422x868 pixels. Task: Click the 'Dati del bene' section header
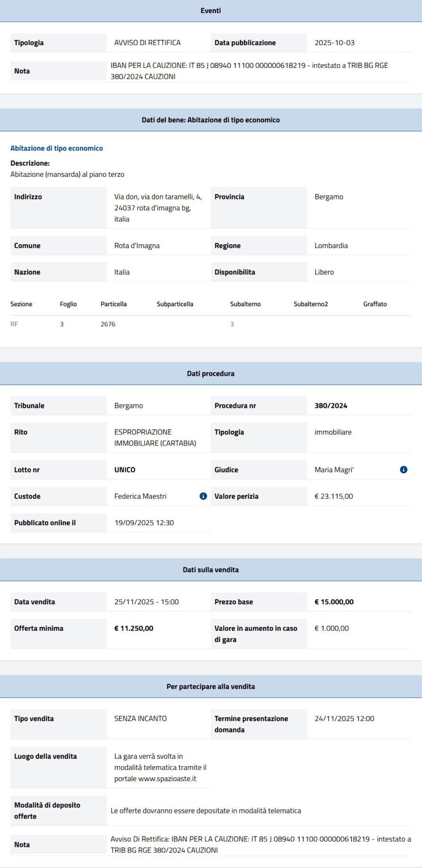[211, 120]
